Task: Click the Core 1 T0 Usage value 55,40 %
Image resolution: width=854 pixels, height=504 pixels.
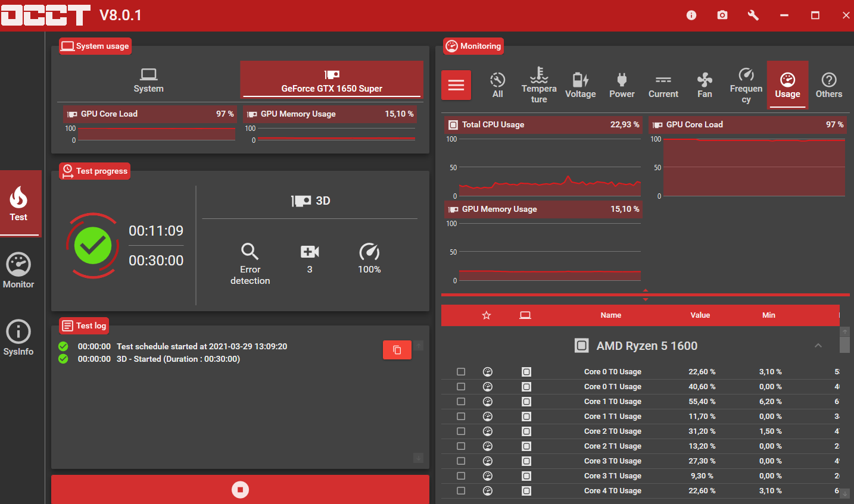Action: click(x=702, y=402)
